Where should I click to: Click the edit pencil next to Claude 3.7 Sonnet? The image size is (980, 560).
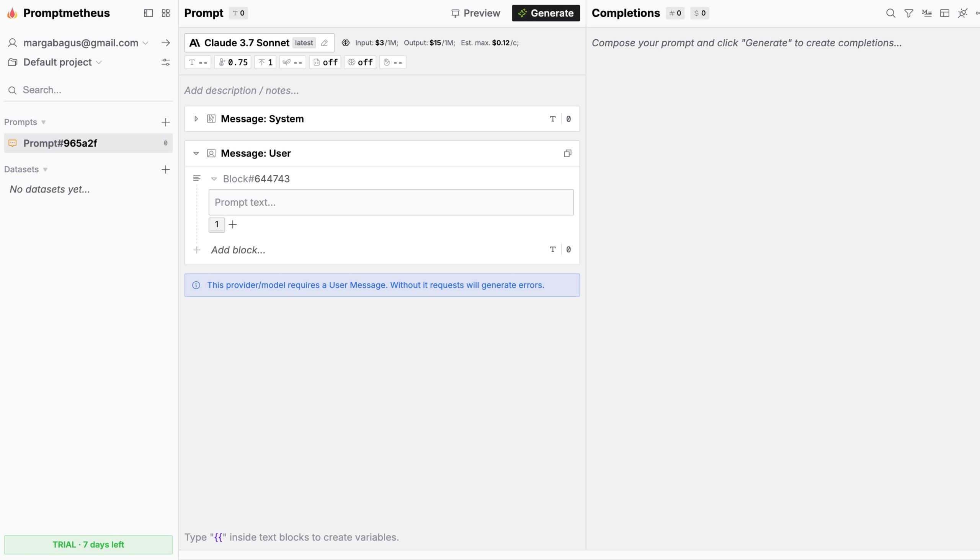pyautogui.click(x=324, y=43)
